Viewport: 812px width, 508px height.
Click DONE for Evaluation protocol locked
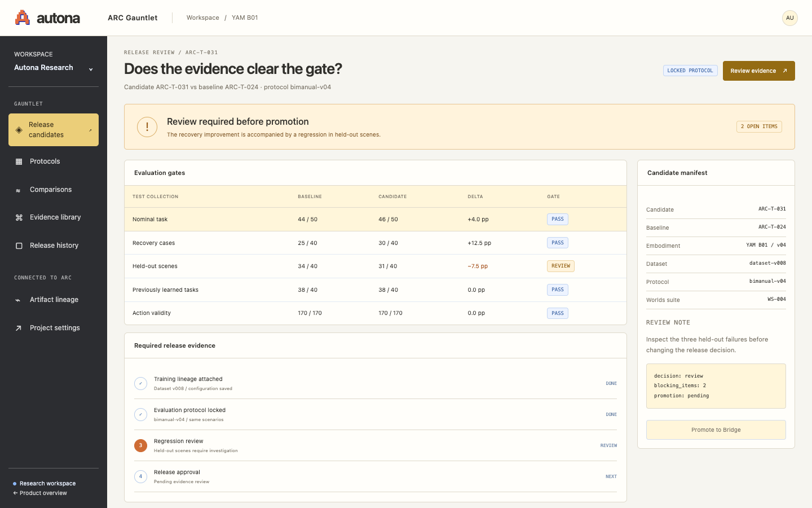[x=611, y=414]
